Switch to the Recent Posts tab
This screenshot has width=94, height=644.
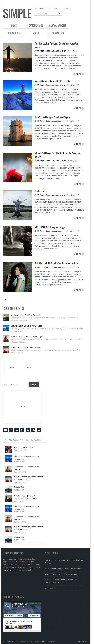tap(35, 440)
